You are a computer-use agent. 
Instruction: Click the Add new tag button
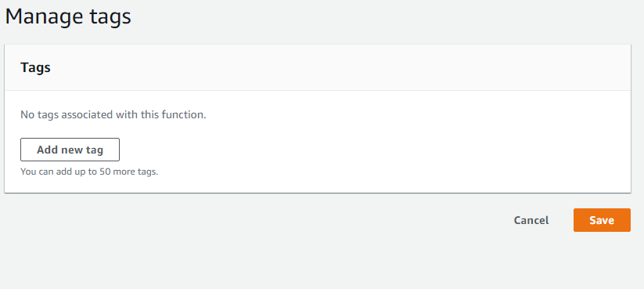[x=70, y=150]
